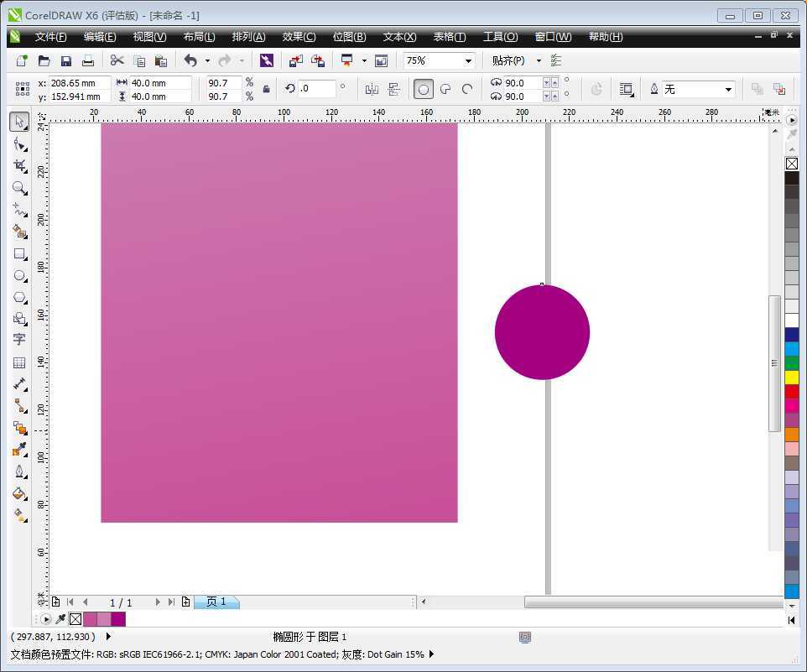Switch the ellipse to pie mode

pos(446,89)
